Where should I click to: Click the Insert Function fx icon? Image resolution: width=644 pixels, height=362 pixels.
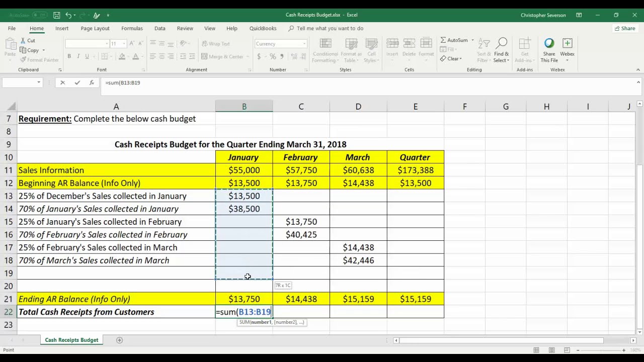[91, 82]
